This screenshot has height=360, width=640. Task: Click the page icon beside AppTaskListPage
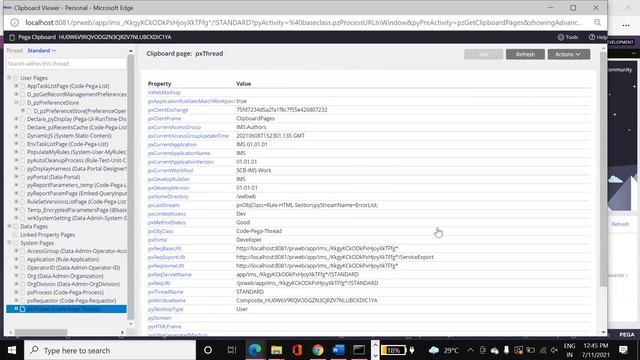coord(23,86)
